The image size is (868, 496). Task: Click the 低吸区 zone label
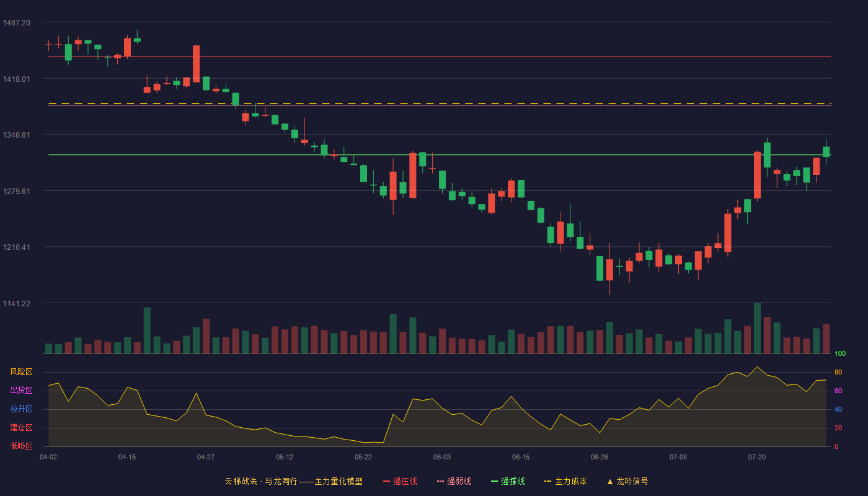point(21,446)
